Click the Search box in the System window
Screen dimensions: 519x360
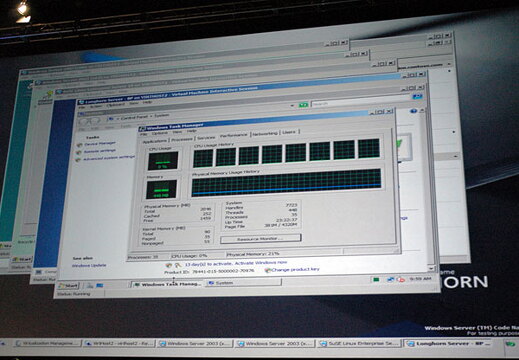[x=360, y=102]
